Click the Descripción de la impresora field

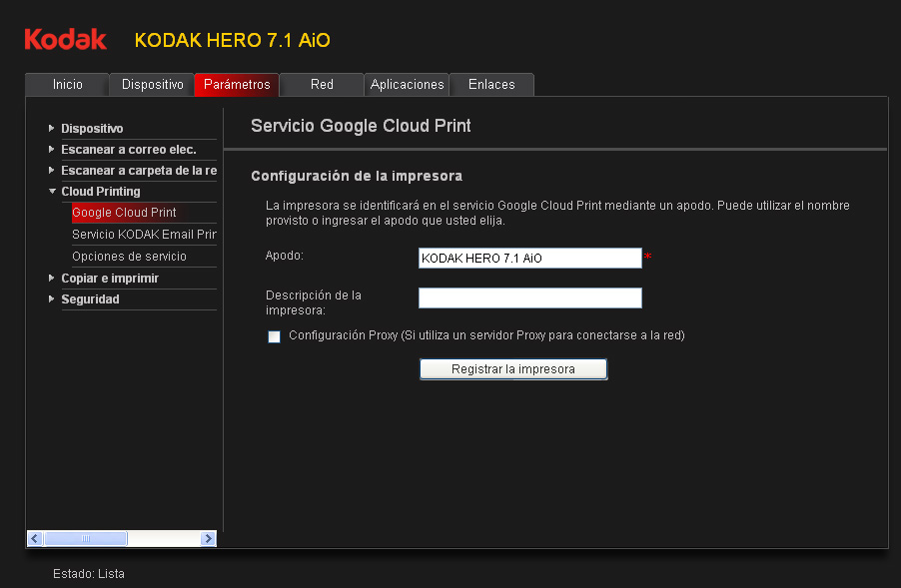pyautogui.click(x=529, y=298)
